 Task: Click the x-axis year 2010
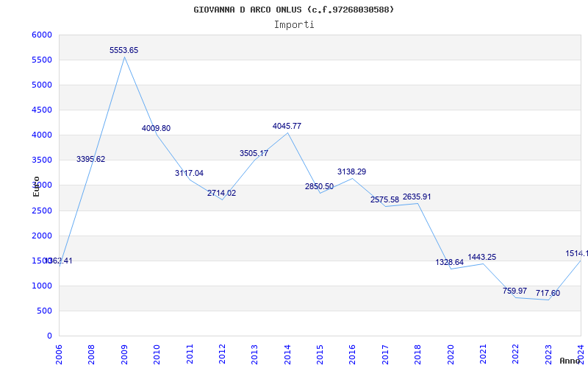[x=157, y=354]
